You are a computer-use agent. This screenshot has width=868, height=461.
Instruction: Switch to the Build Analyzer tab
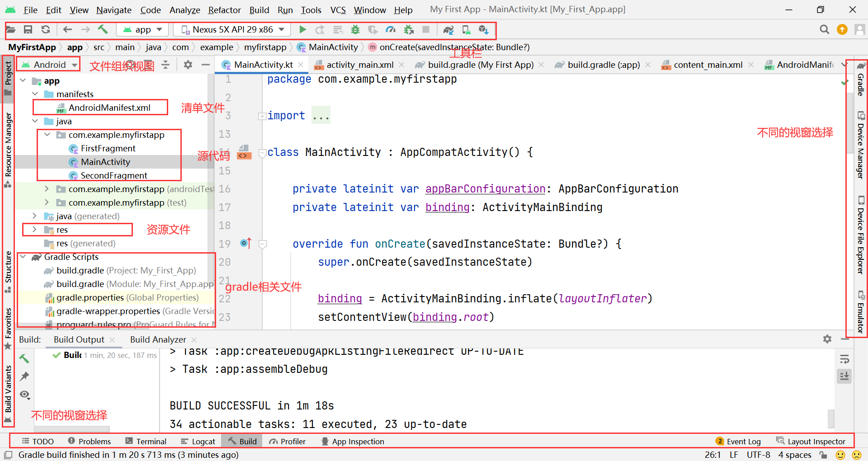tap(158, 339)
